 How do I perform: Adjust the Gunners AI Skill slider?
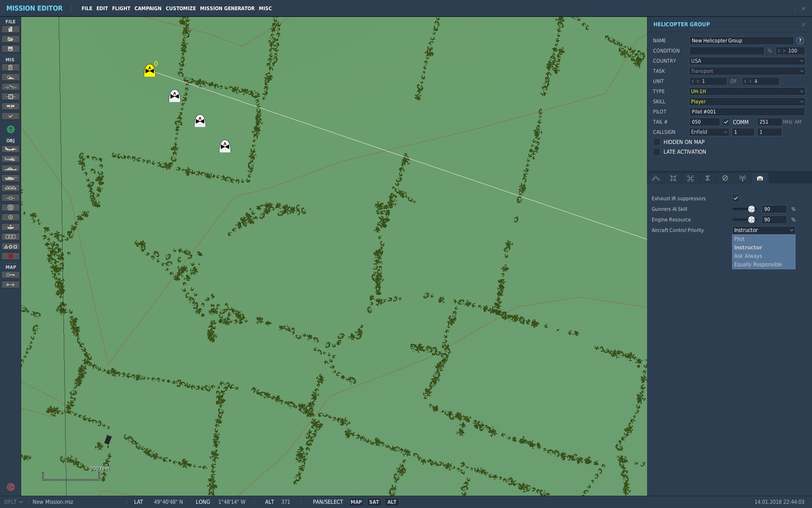pos(752,209)
